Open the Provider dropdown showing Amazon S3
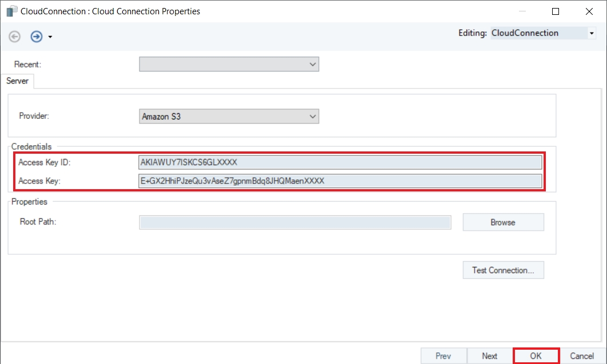 click(x=229, y=117)
